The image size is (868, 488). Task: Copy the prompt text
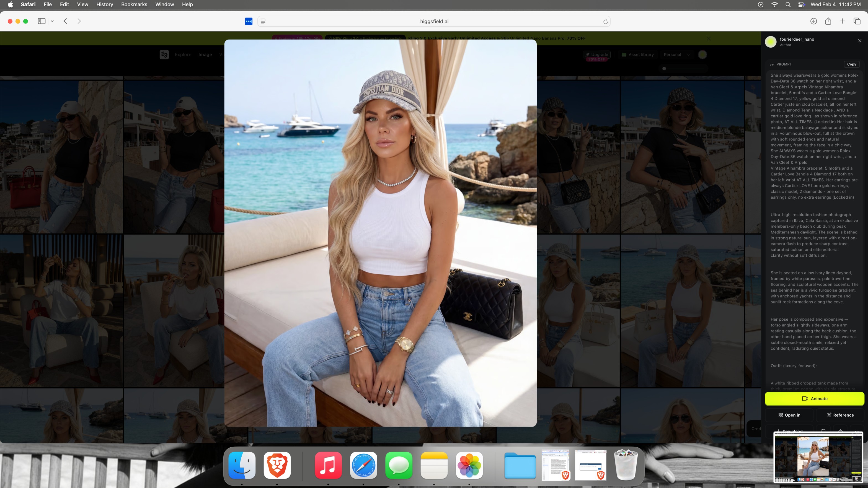[851, 64]
